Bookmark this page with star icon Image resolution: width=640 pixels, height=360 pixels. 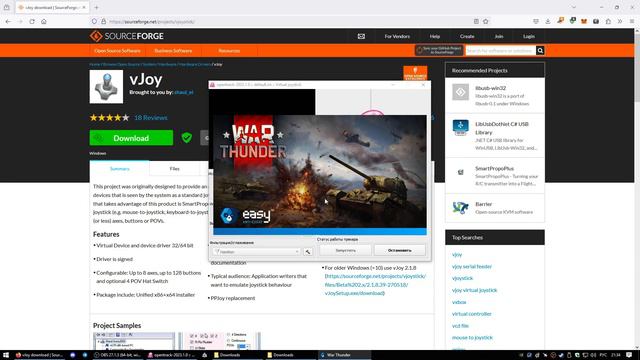click(486, 21)
